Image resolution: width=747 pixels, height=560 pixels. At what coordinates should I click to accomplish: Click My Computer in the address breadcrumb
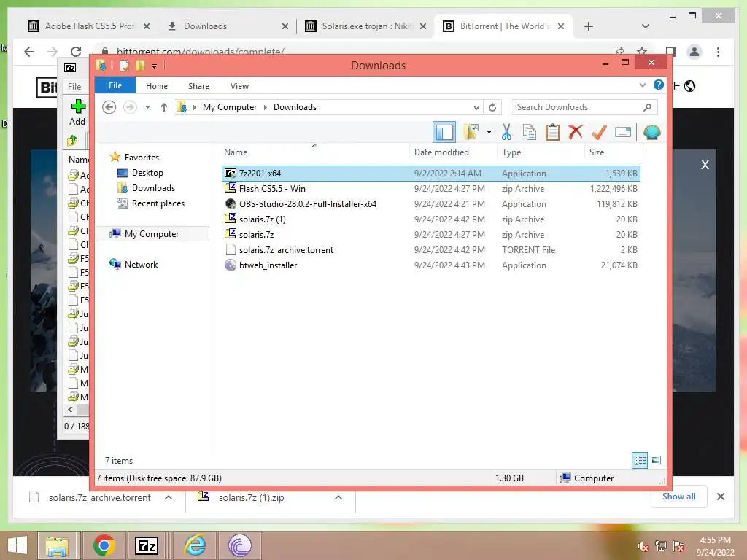click(230, 107)
